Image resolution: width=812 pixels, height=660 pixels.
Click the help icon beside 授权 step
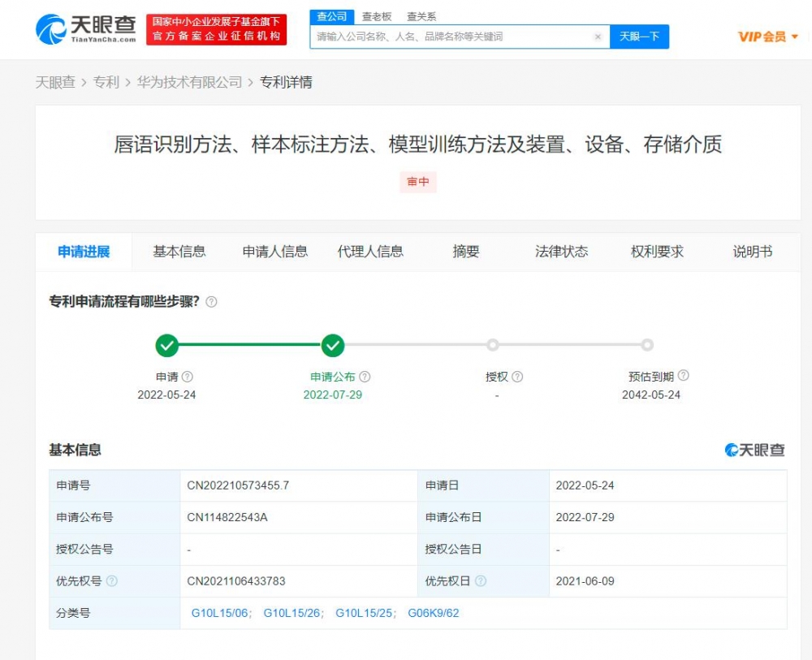tap(517, 377)
